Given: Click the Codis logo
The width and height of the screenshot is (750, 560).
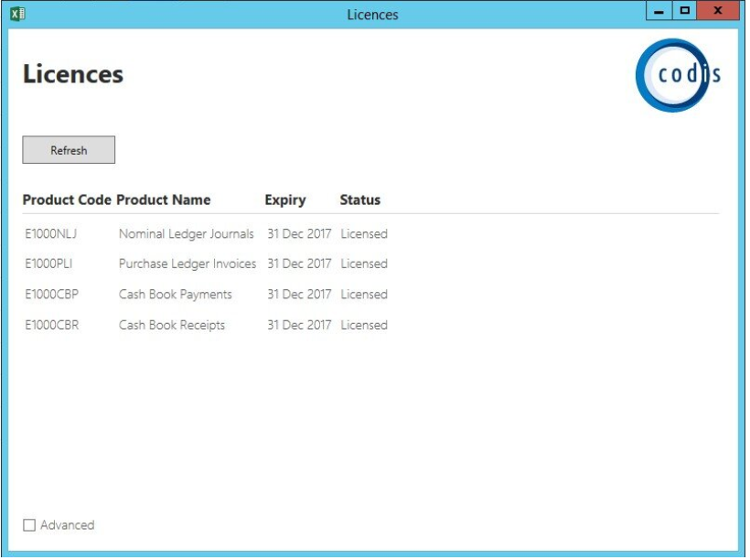Looking at the screenshot, I should pos(678,75).
